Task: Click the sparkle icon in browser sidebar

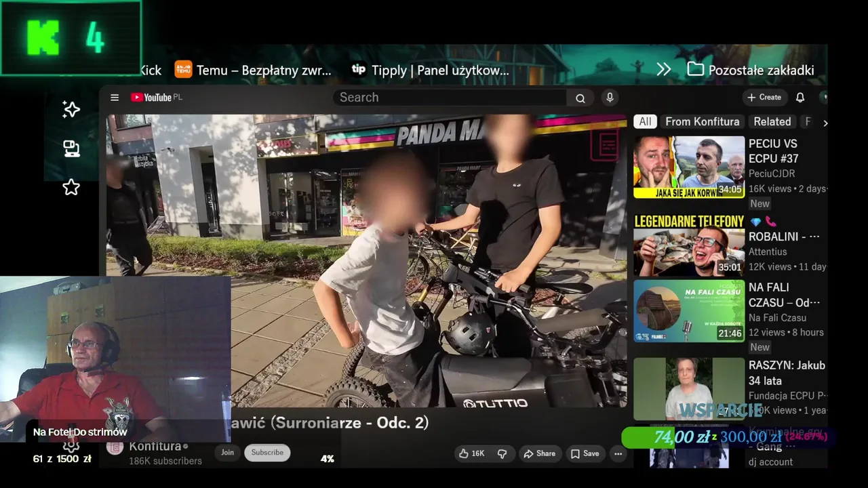Action: [71, 110]
